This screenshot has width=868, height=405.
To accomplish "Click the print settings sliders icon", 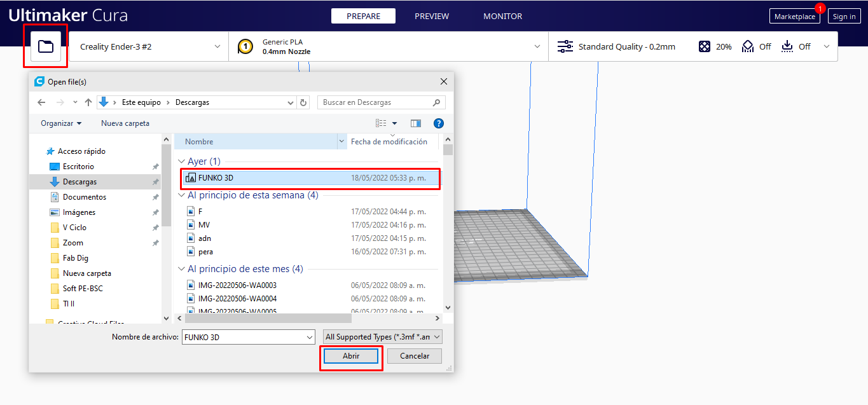I will [565, 46].
